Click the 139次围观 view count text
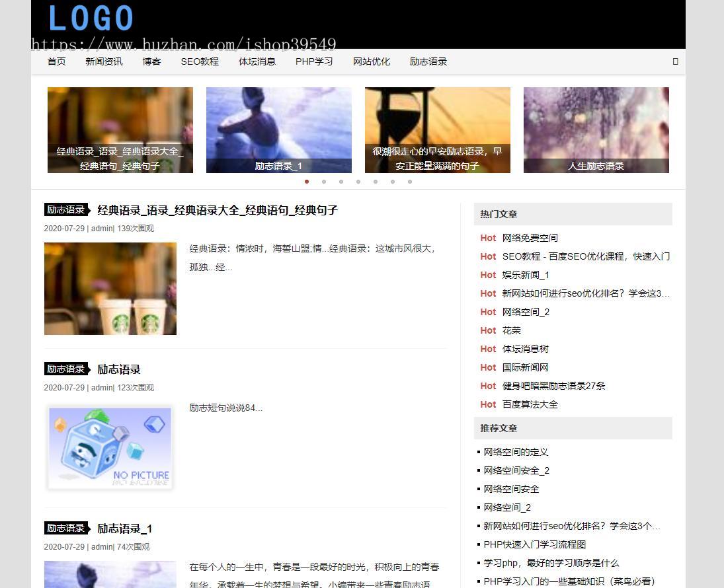The width and height of the screenshot is (724, 588). tap(136, 228)
